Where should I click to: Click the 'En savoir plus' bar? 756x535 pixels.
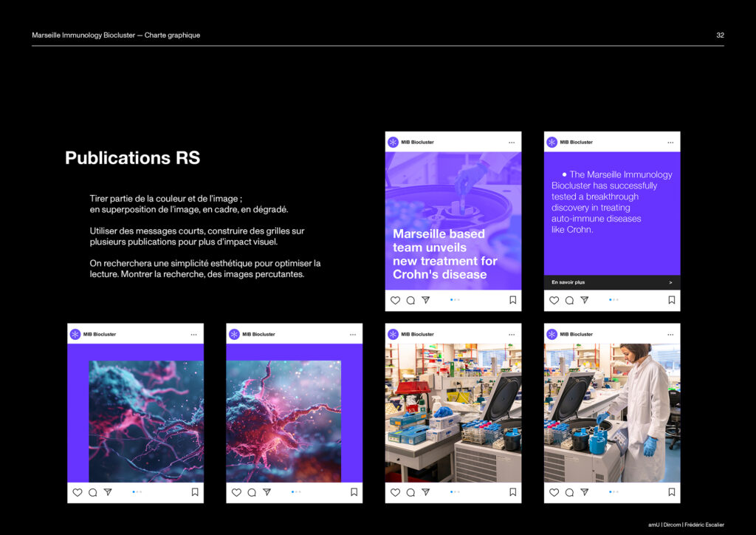(612, 282)
